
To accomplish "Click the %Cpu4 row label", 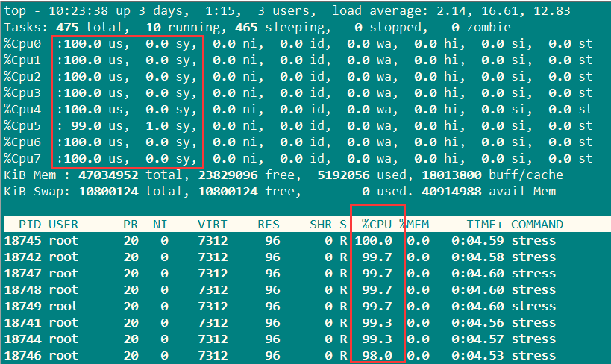I will click(x=22, y=109).
